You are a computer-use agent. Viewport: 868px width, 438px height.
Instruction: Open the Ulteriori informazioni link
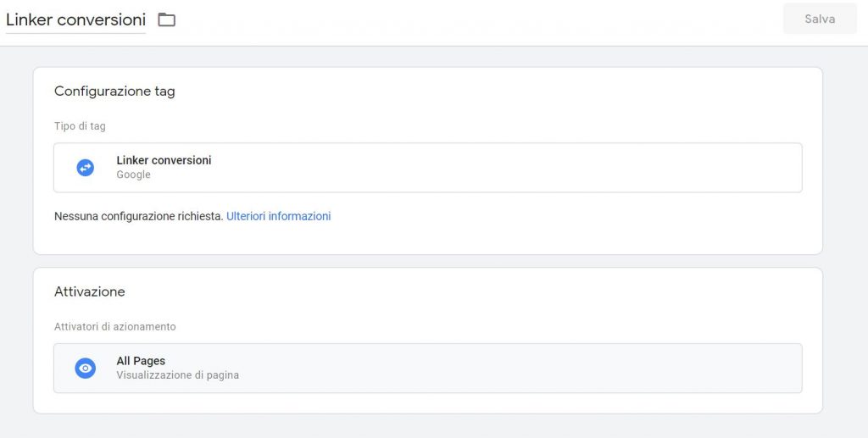278,216
